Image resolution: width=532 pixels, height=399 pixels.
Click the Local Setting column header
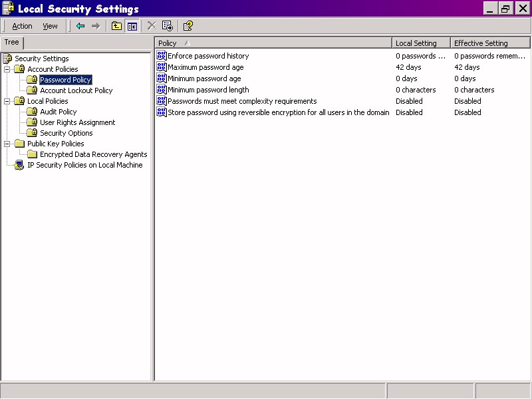(x=416, y=43)
